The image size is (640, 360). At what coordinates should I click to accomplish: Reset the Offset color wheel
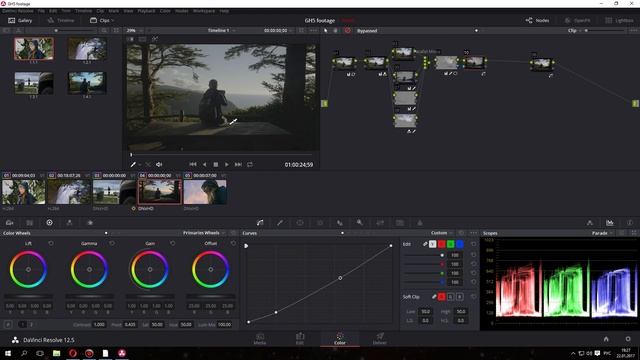[233, 243]
